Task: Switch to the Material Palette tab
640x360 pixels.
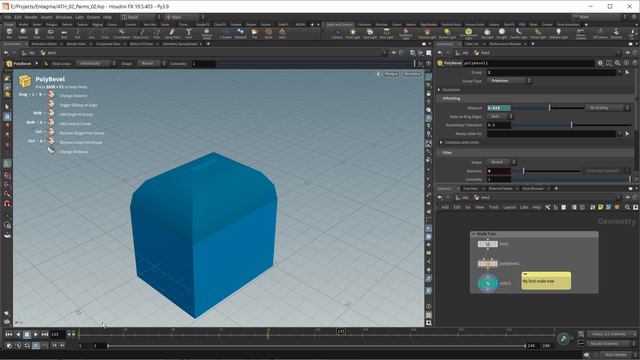Action: click(x=500, y=189)
